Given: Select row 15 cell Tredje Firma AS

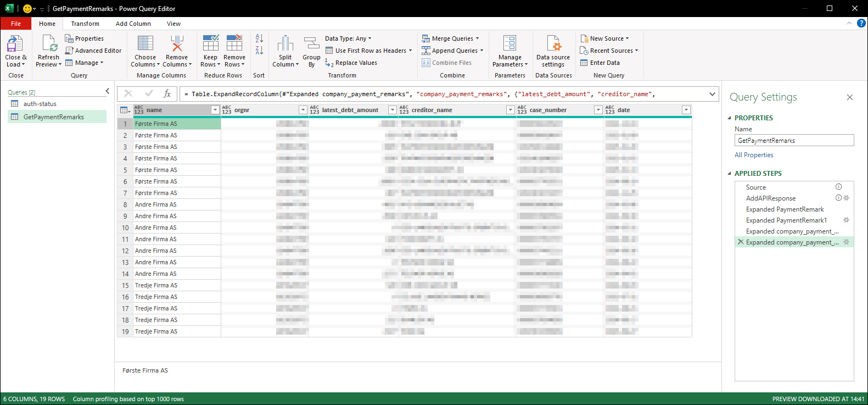Looking at the screenshot, I should (x=177, y=285).
